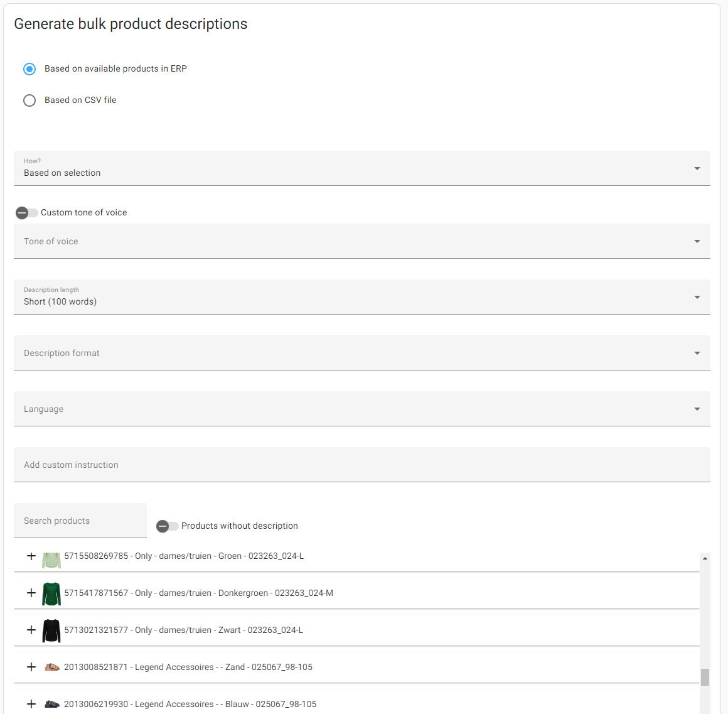Open the Description length dropdown
The width and height of the screenshot is (728, 714).
click(x=361, y=297)
